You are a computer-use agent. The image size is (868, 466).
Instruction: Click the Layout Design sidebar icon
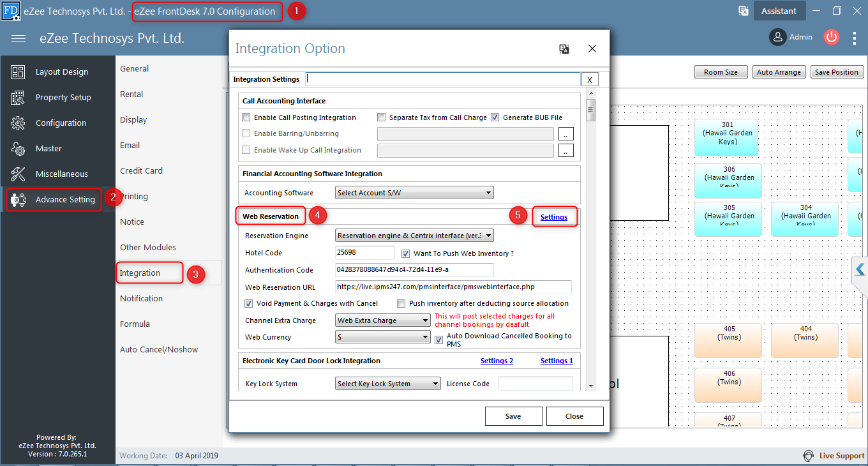(x=18, y=72)
